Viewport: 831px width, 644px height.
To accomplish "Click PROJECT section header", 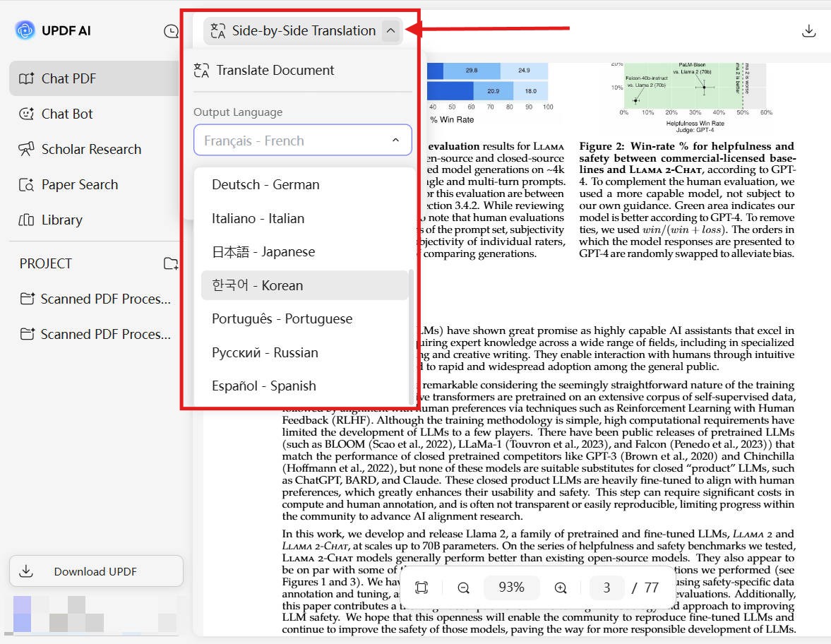I will point(46,263).
